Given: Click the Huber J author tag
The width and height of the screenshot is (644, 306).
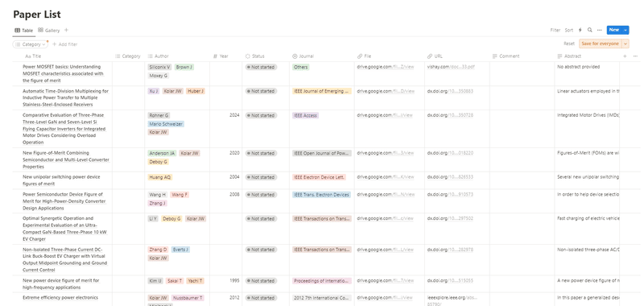Looking at the screenshot, I should tap(196, 91).
